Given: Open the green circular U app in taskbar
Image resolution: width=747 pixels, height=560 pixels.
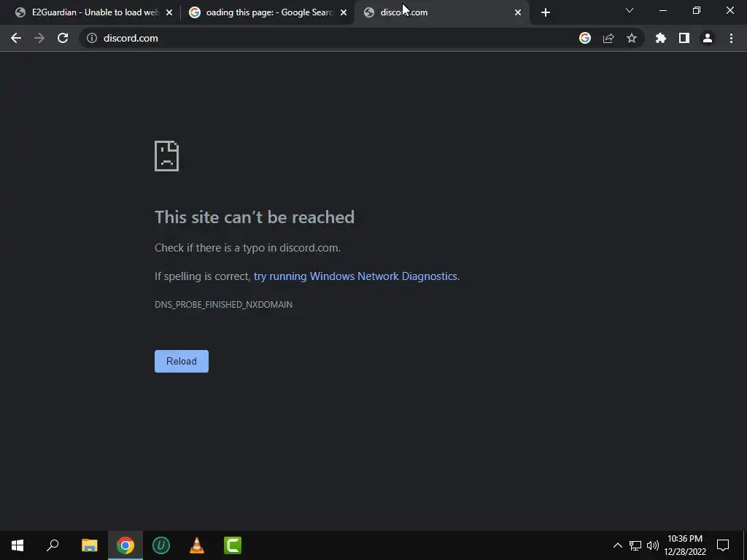Looking at the screenshot, I should tap(161, 545).
